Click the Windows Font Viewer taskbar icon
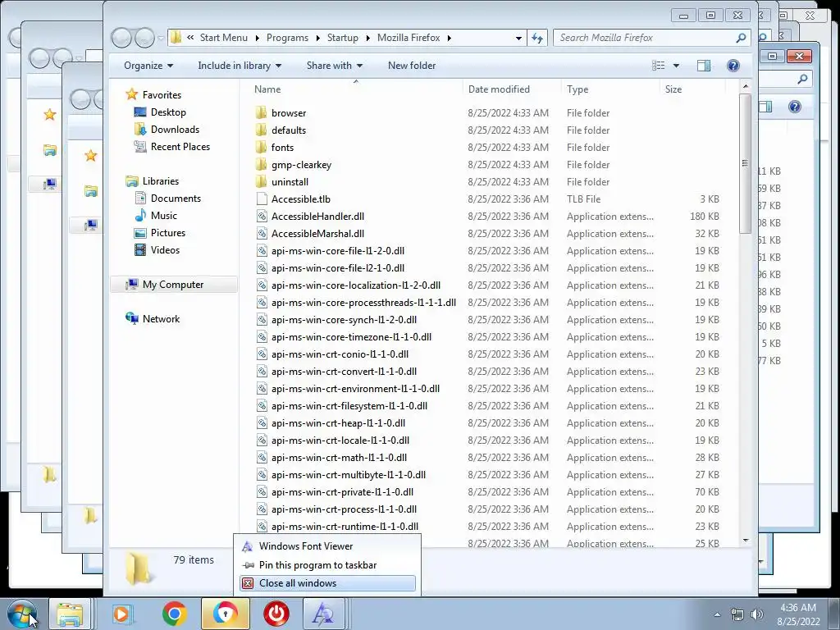Image resolution: width=840 pixels, height=630 pixels. coord(322,614)
